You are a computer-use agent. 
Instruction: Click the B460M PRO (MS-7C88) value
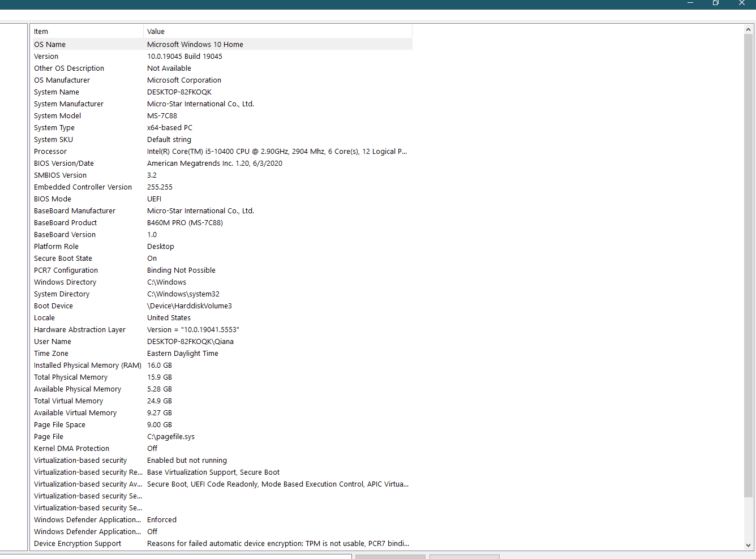coord(185,222)
